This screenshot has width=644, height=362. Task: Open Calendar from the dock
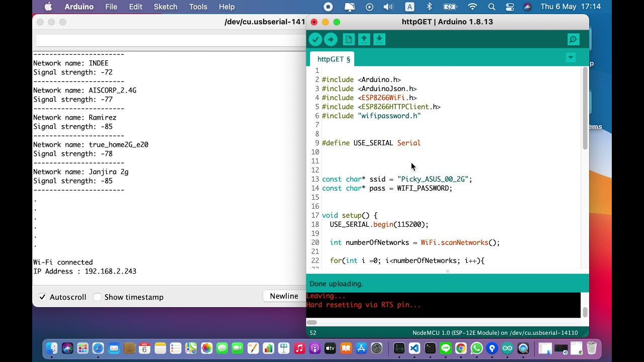pyautogui.click(x=144, y=348)
